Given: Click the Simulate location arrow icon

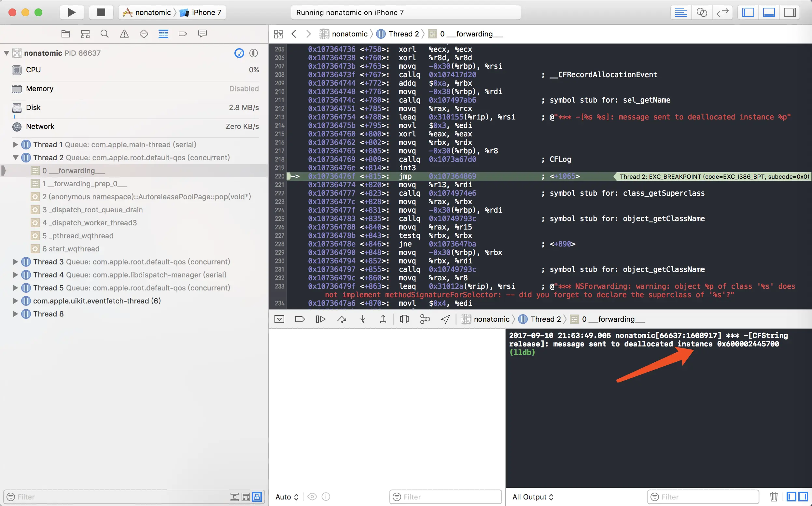Looking at the screenshot, I should tap(445, 319).
